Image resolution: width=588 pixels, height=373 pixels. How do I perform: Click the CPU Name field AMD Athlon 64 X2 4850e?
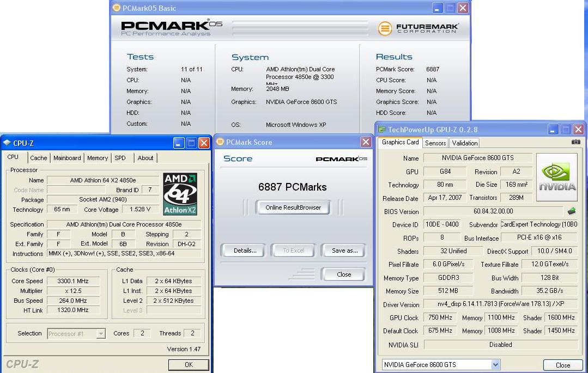click(x=103, y=180)
